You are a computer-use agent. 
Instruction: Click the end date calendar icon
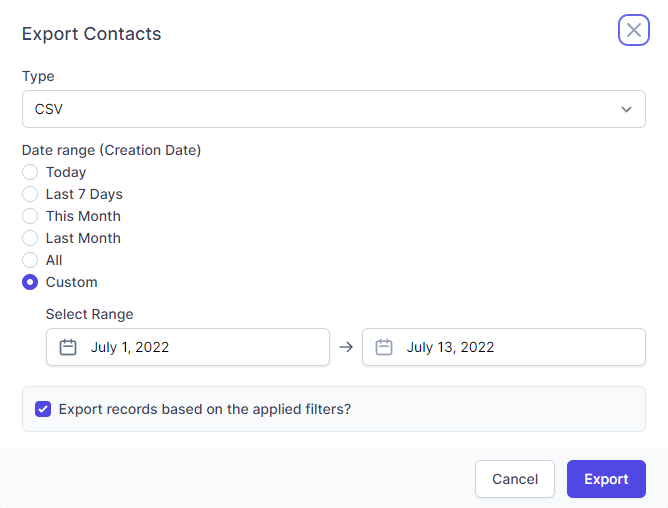click(384, 348)
